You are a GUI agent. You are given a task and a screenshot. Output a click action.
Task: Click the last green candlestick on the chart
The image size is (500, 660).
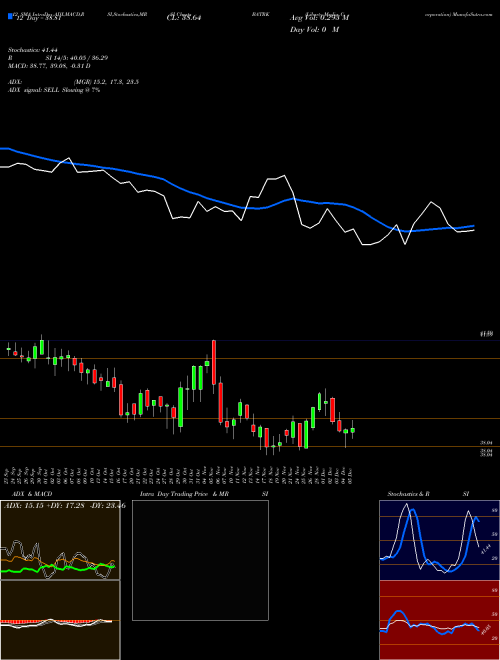[353, 430]
